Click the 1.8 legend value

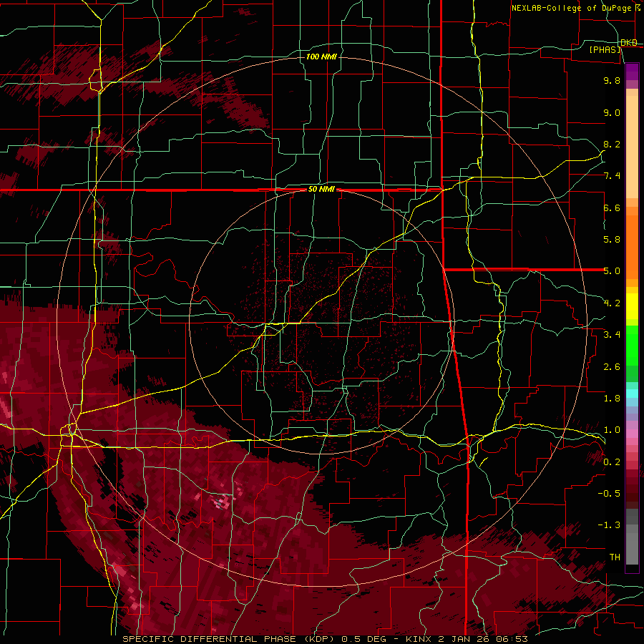(612, 399)
